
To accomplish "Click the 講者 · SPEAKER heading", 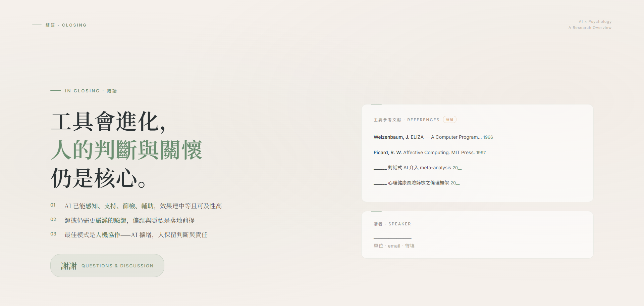I will click(392, 224).
